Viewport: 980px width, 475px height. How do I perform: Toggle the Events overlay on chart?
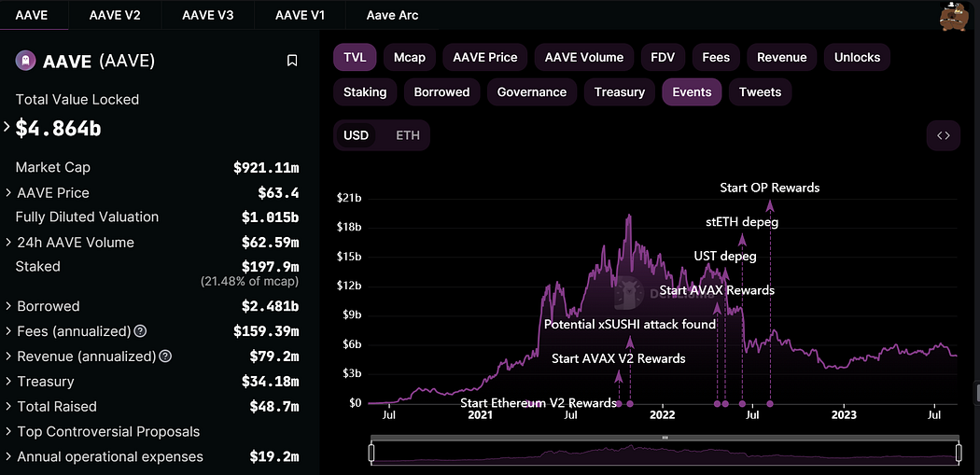[x=692, y=91]
